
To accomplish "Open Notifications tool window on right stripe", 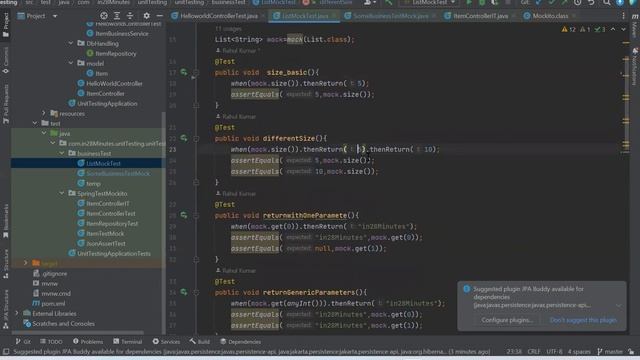I will tap(635, 65).
